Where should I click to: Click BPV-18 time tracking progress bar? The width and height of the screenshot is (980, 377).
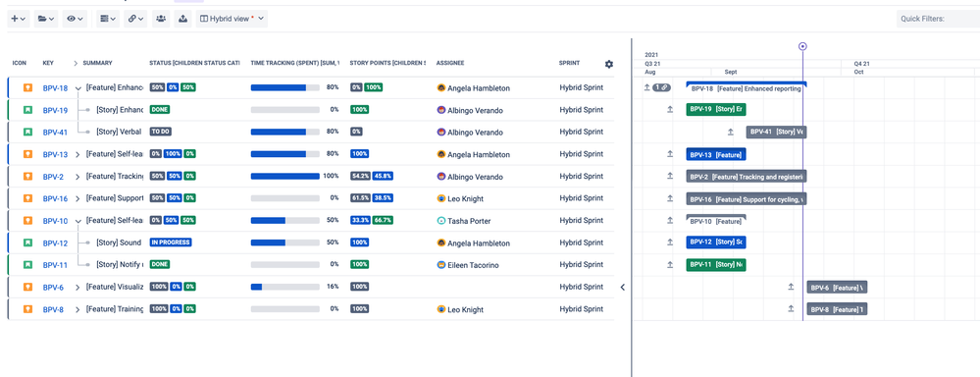pos(285,88)
